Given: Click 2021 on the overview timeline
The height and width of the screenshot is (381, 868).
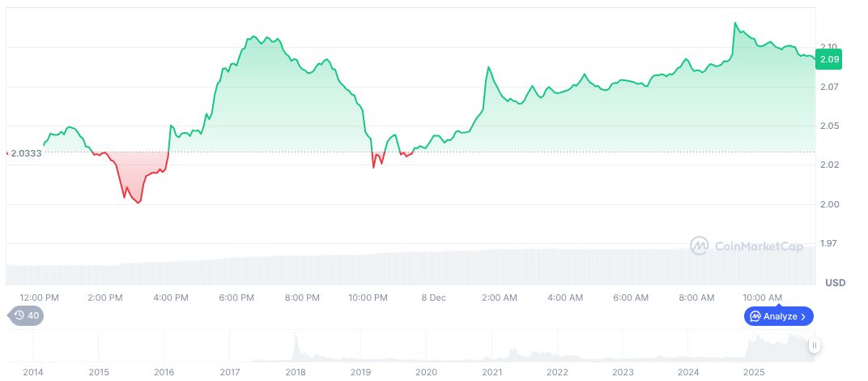Looking at the screenshot, I should [491, 372].
